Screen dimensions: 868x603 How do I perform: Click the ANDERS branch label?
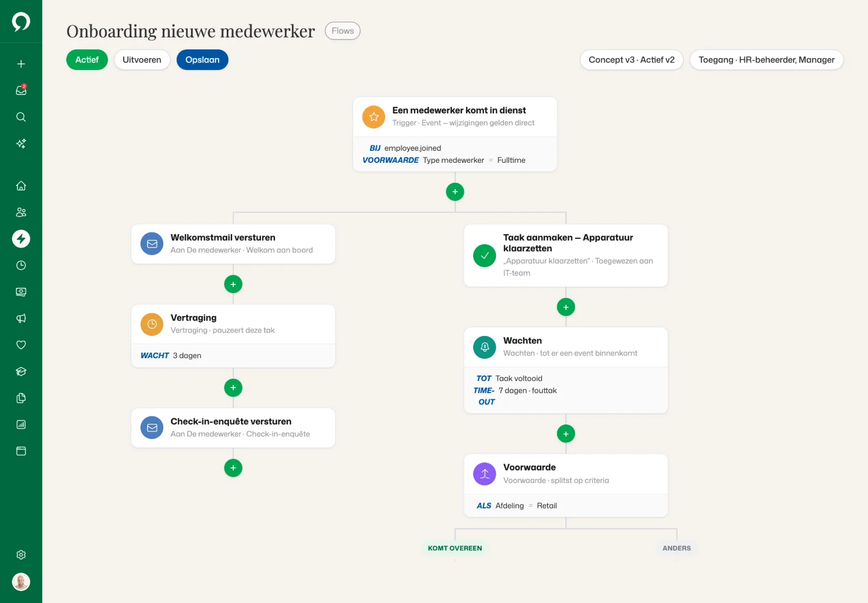point(676,548)
